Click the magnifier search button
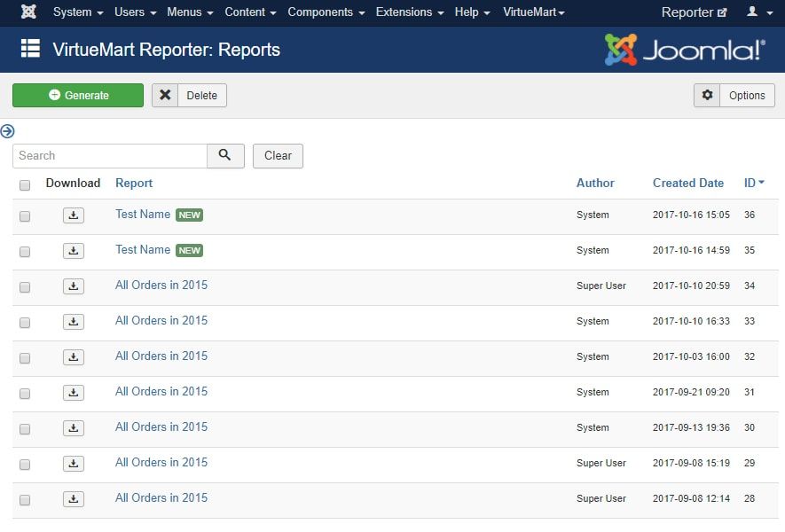The height and width of the screenshot is (532, 785). click(x=225, y=156)
